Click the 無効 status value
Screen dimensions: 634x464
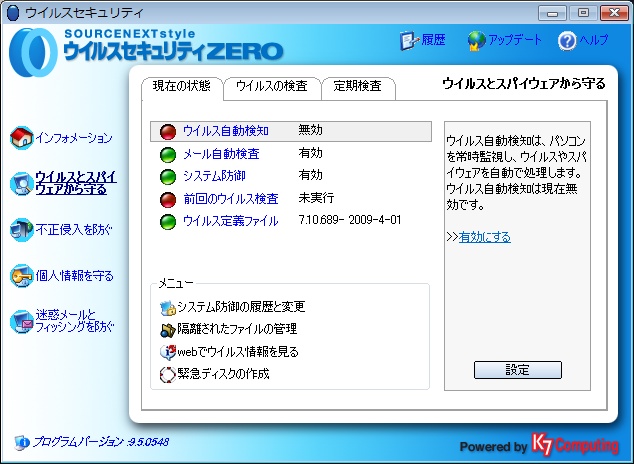[311, 130]
